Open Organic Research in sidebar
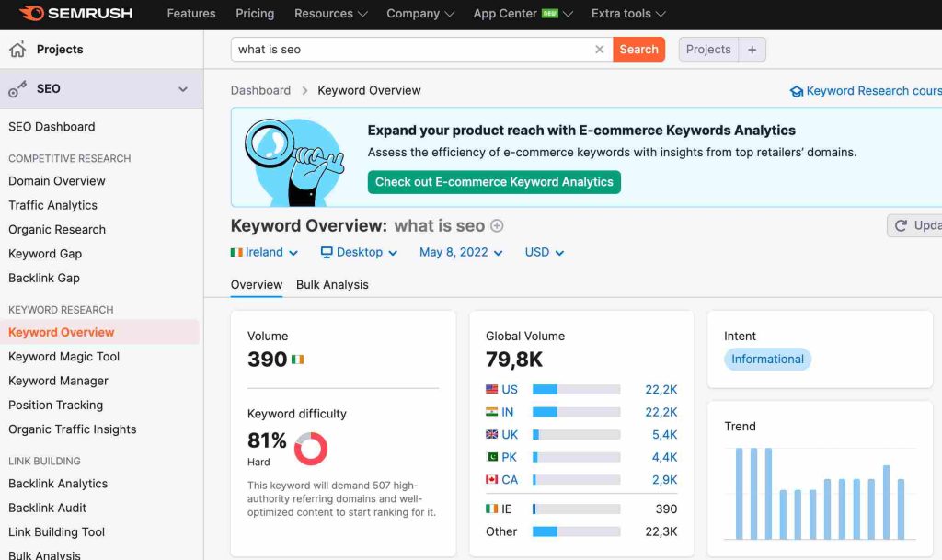942x560 pixels. (x=57, y=229)
